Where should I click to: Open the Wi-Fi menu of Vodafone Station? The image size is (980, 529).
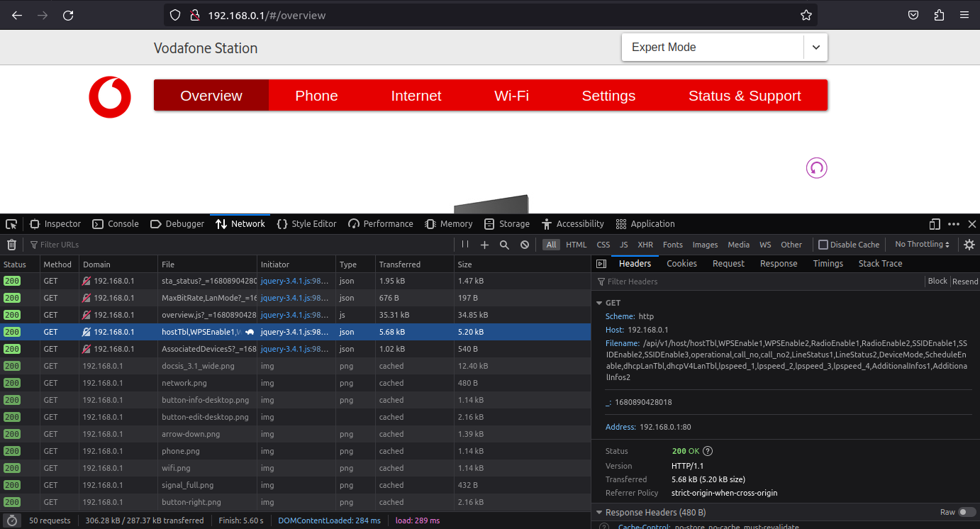coord(511,96)
